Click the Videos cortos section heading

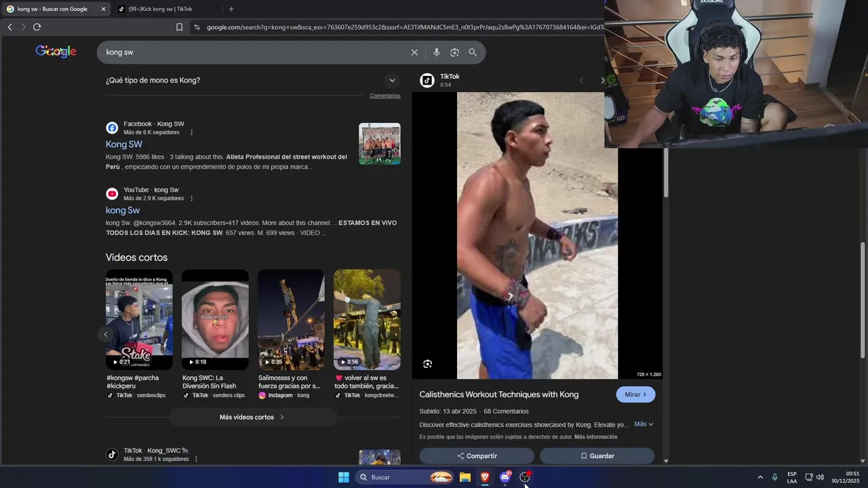(136, 258)
